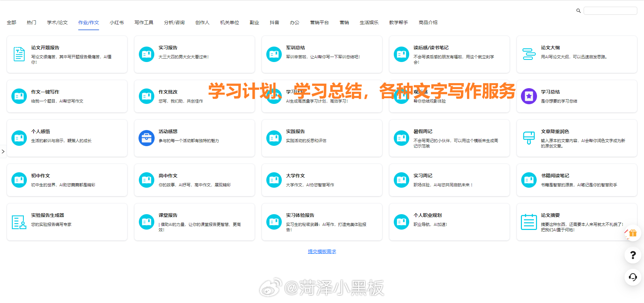Click the 论文大纲 outline icon
This screenshot has width=644, height=303.
pos(529,54)
